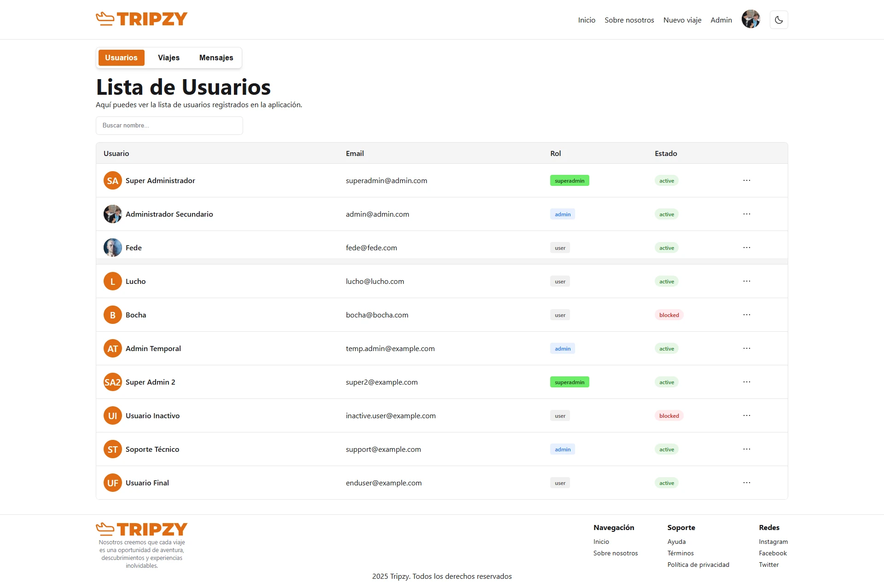Open your profile avatar in the navbar

pyautogui.click(x=750, y=19)
